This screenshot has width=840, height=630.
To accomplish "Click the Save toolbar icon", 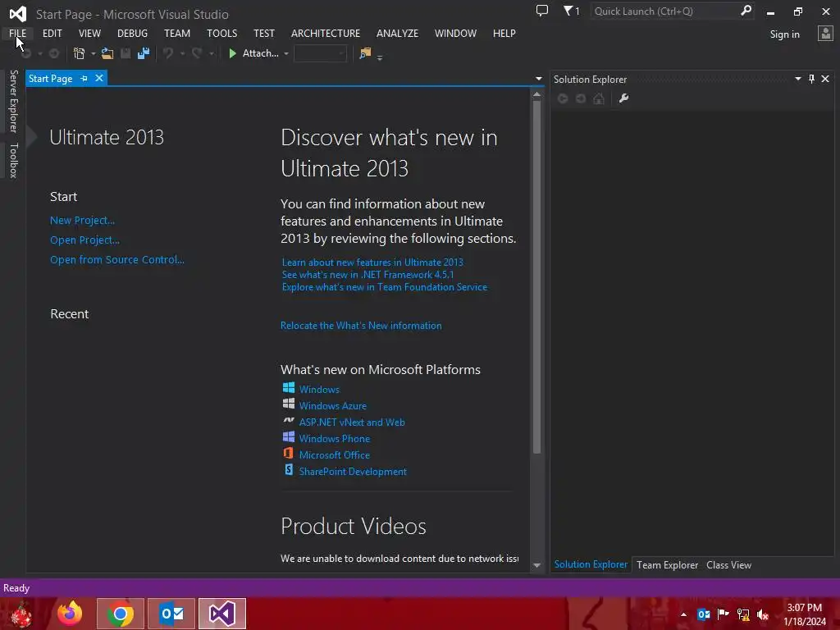I will 126,53.
